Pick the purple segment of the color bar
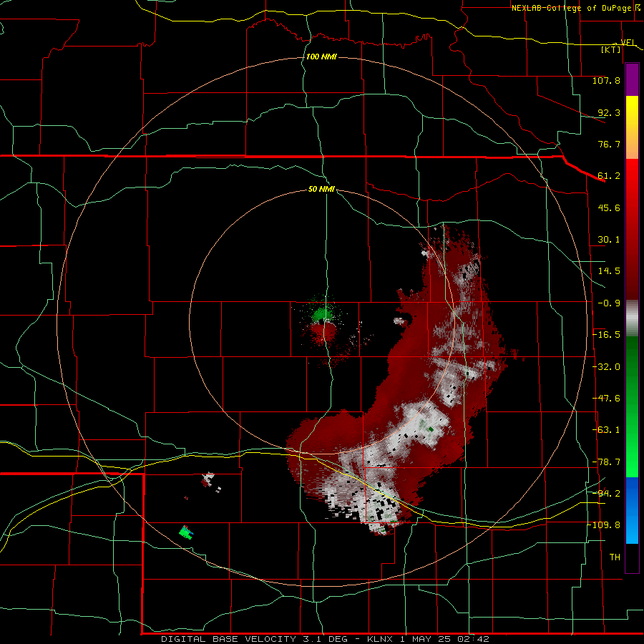 (632, 79)
